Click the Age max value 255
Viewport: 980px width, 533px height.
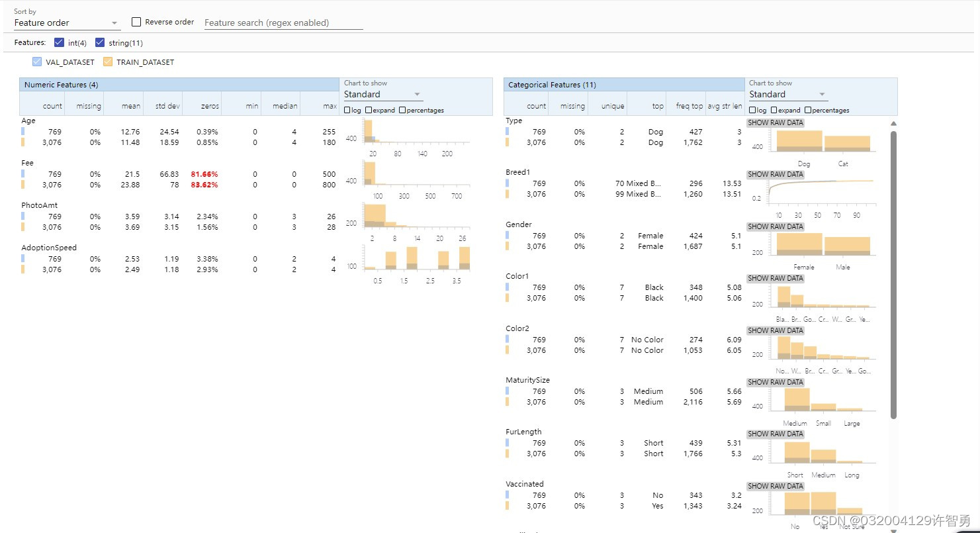pyautogui.click(x=329, y=132)
